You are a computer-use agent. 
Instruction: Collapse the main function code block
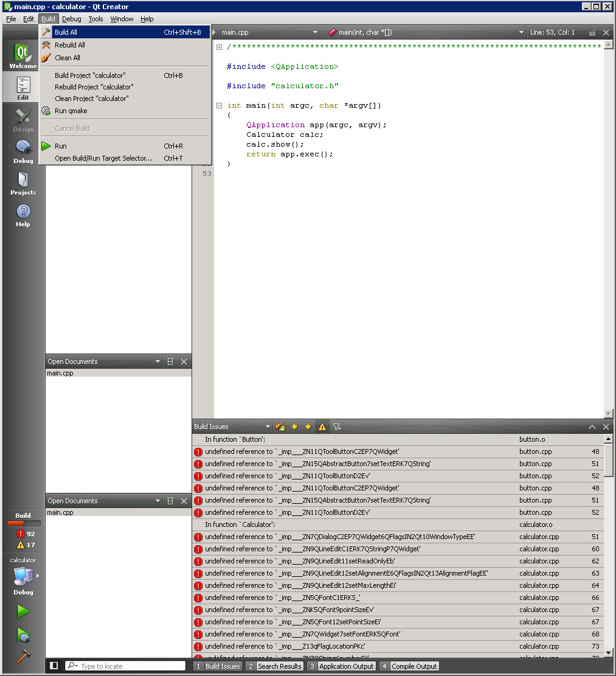(x=220, y=106)
